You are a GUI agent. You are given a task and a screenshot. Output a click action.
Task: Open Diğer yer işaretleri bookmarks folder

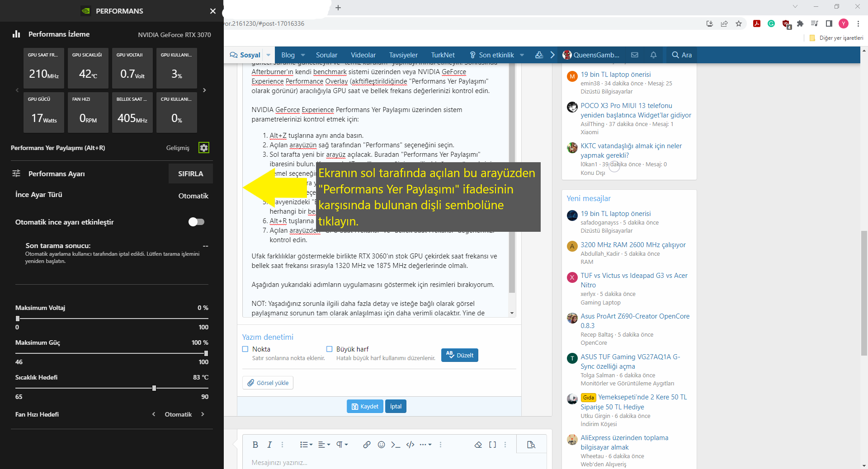(x=836, y=38)
